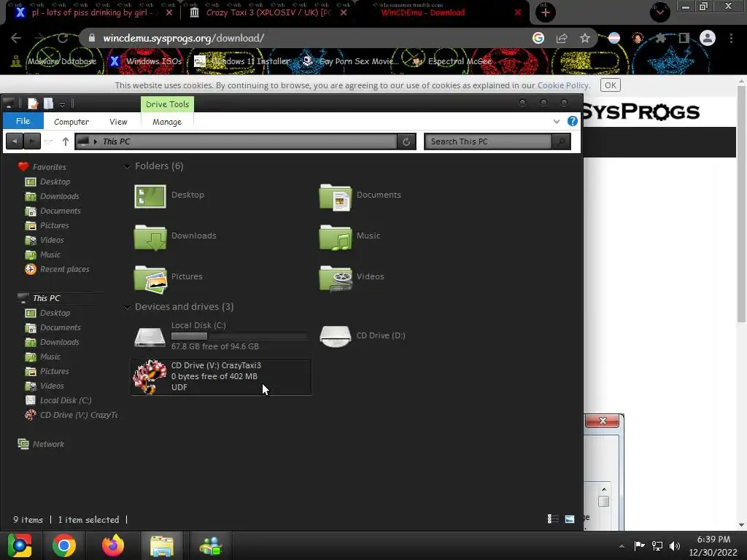Click the Chrome share page icon

(562, 38)
